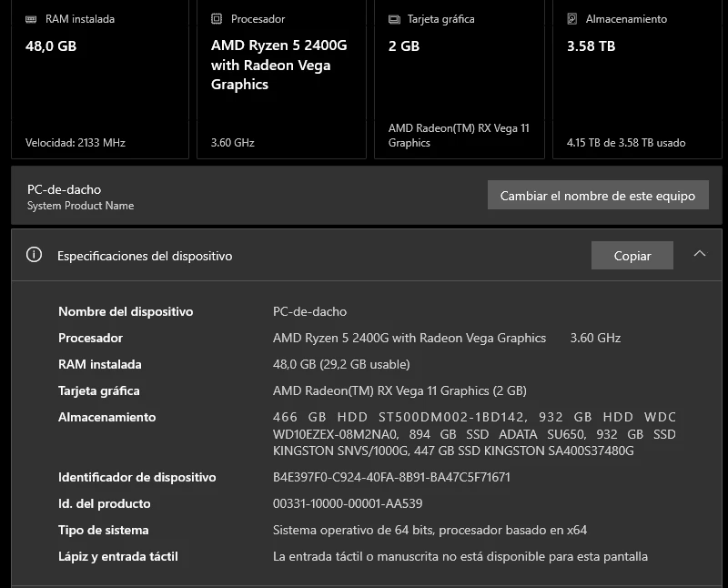Image resolution: width=728 pixels, height=588 pixels.
Task: Click Almacenamiento specification label
Action: (106, 417)
